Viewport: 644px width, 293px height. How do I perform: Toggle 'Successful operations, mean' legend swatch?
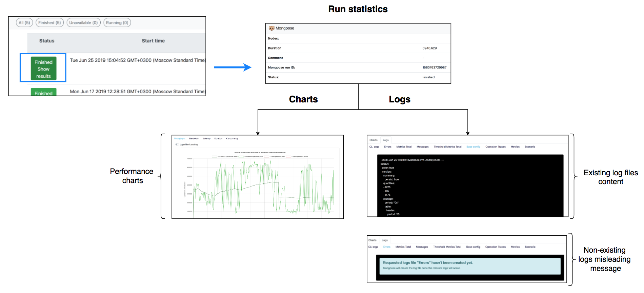(215, 157)
